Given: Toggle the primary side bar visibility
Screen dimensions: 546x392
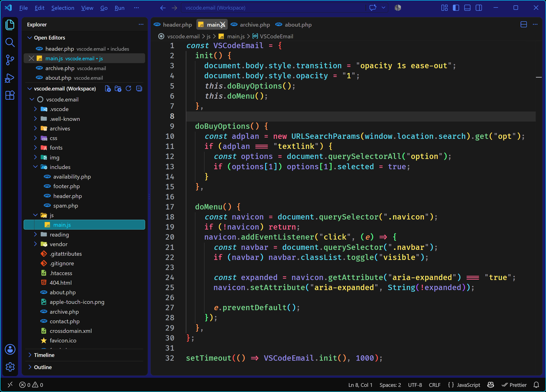Looking at the screenshot, I should pyautogui.click(x=456, y=8).
